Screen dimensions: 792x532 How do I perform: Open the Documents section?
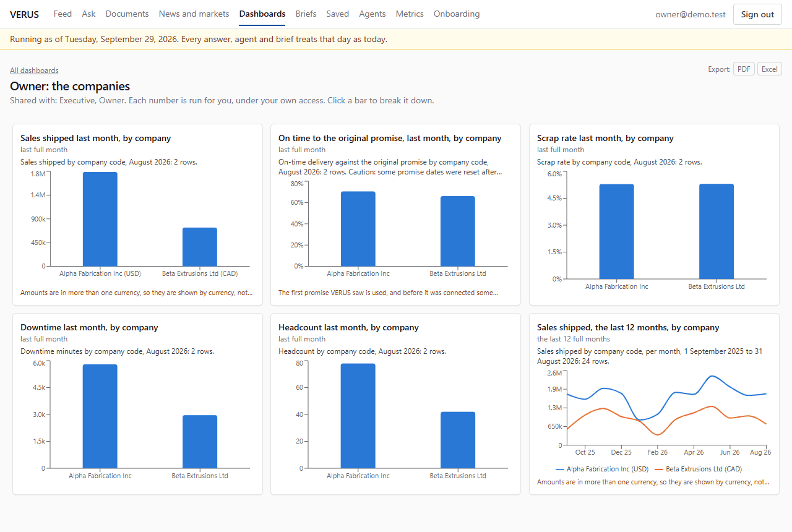point(127,14)
